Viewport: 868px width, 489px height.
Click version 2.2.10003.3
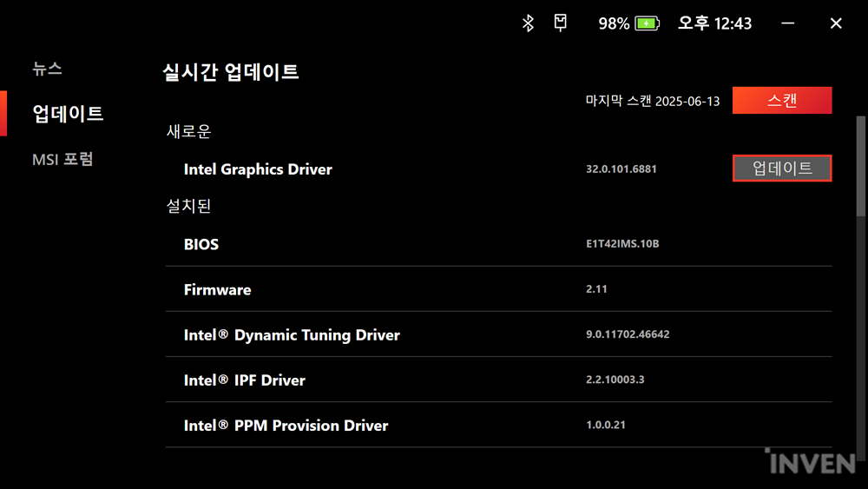tap(615, 380)
